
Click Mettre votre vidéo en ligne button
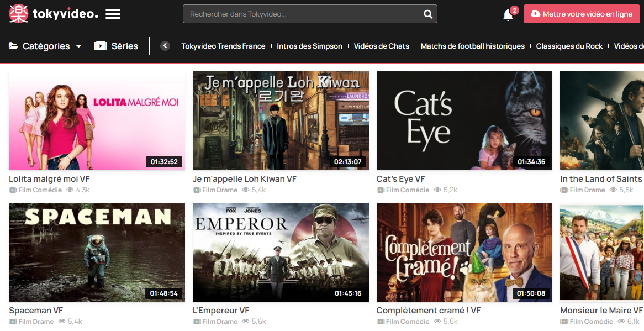point(582,14)
